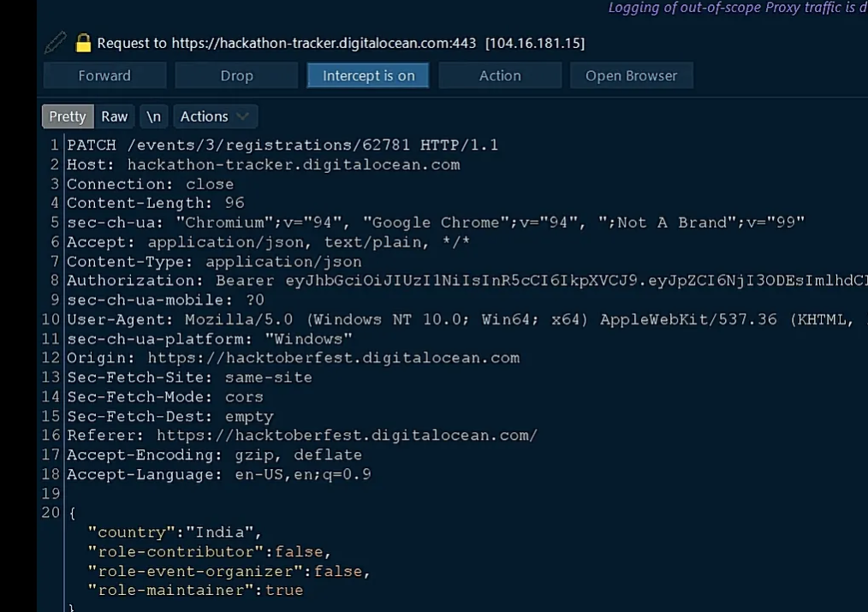Click the sec-ch-ua header line
Image resolution: width=868 pixels, height=612 pixels.
436,223
